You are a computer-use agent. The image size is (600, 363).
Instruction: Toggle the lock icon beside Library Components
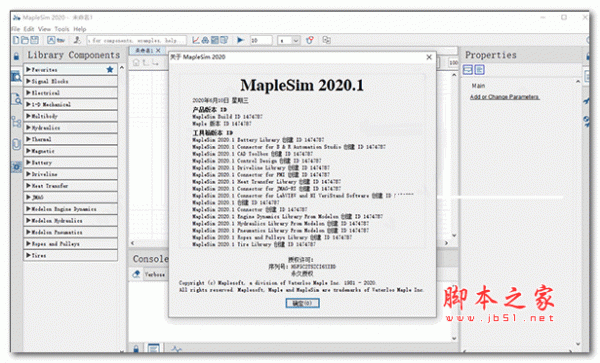(x=16, y=57)
